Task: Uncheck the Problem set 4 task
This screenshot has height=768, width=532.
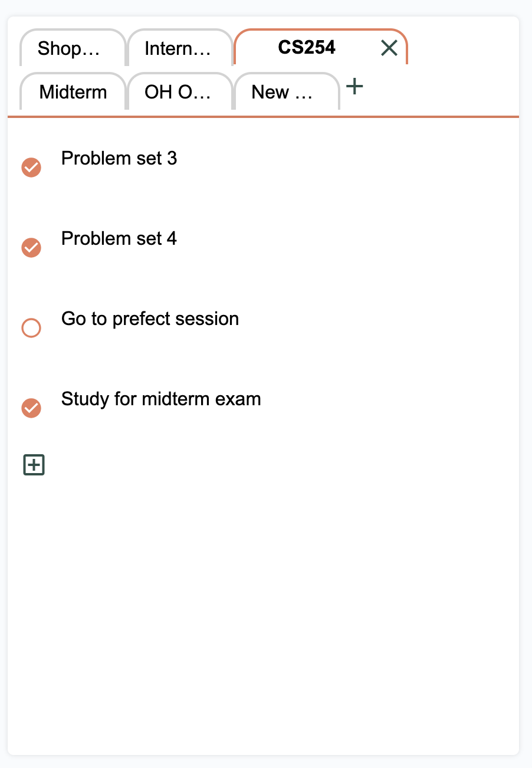Action: 31,248
